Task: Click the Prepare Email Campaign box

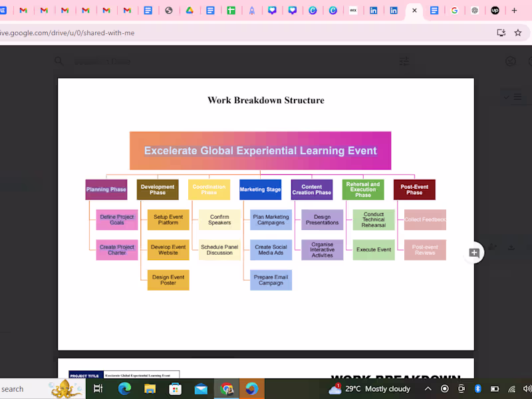Action: tap(271, 280)
